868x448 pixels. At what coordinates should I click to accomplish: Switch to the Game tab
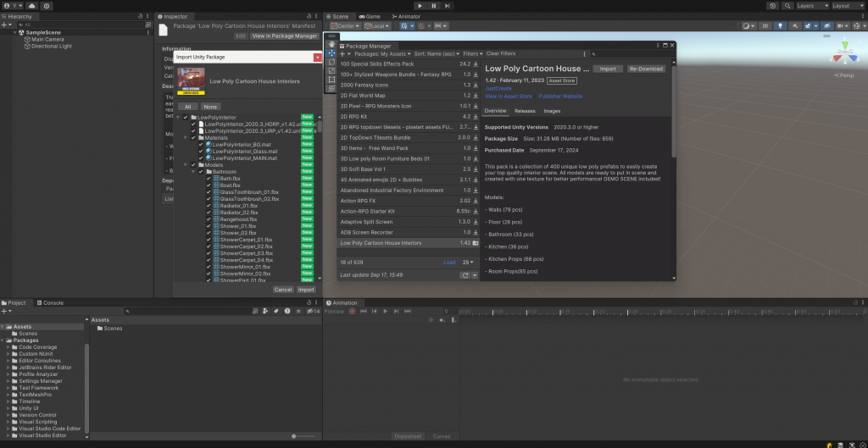370,17
